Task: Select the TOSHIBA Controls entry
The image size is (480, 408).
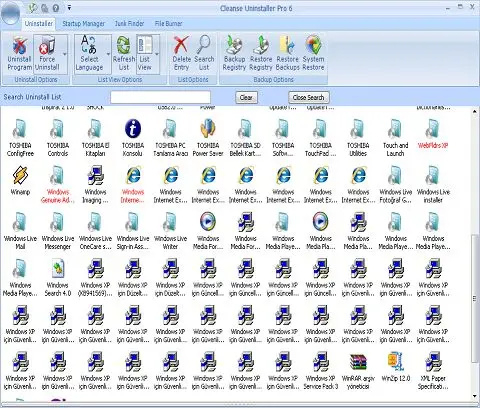Action: click(x=58, y=138)
